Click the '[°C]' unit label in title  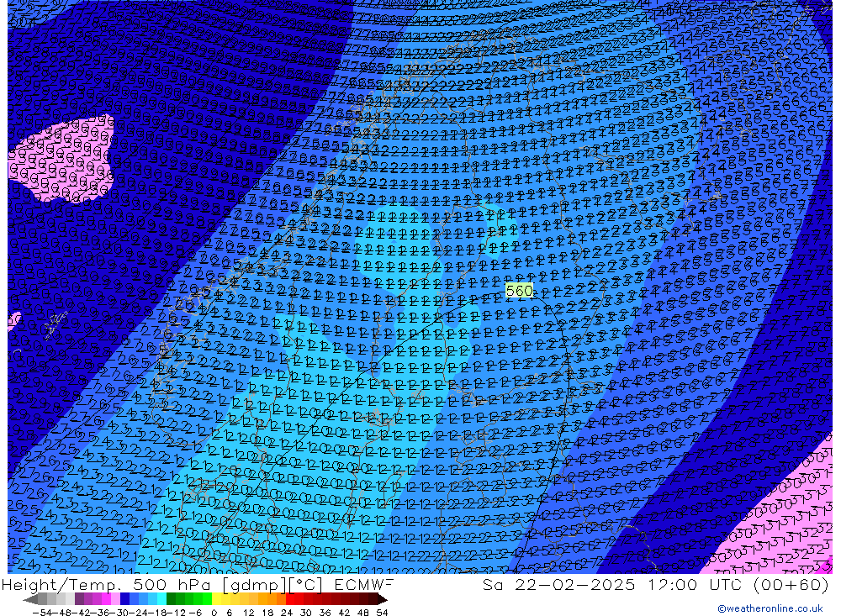tap(307, 584)
